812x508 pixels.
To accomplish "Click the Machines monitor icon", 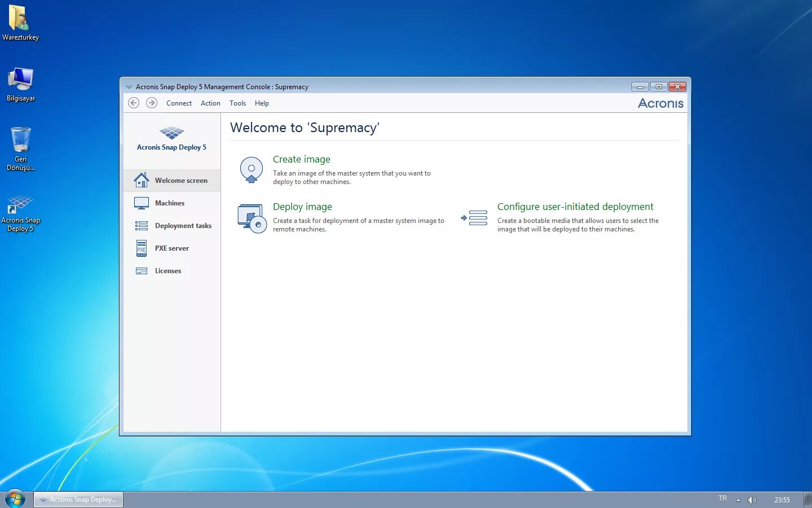I will 142,203.
